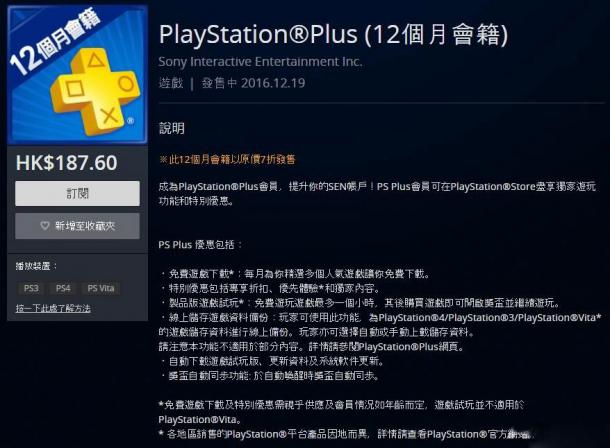610x448 pixels.
Task: Click the HK$187.60 price label
Action: click(x=66, y=163)
